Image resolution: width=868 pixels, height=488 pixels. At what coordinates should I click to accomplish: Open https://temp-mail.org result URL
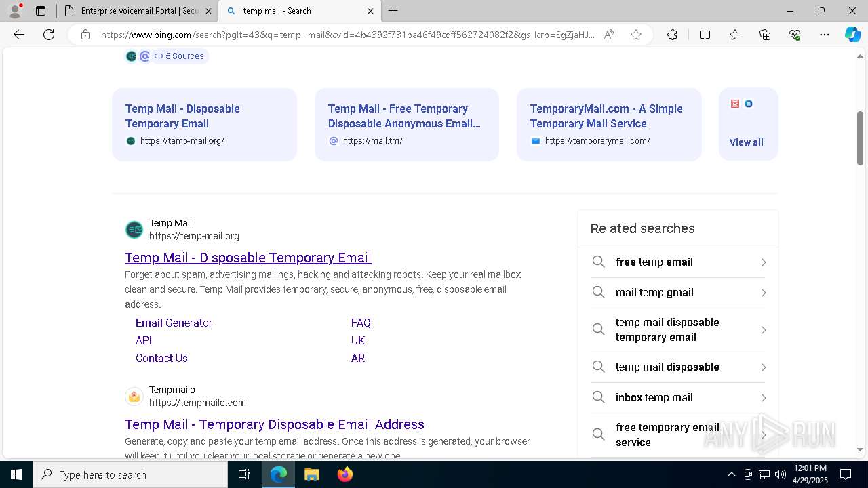[x=194, y=236]
